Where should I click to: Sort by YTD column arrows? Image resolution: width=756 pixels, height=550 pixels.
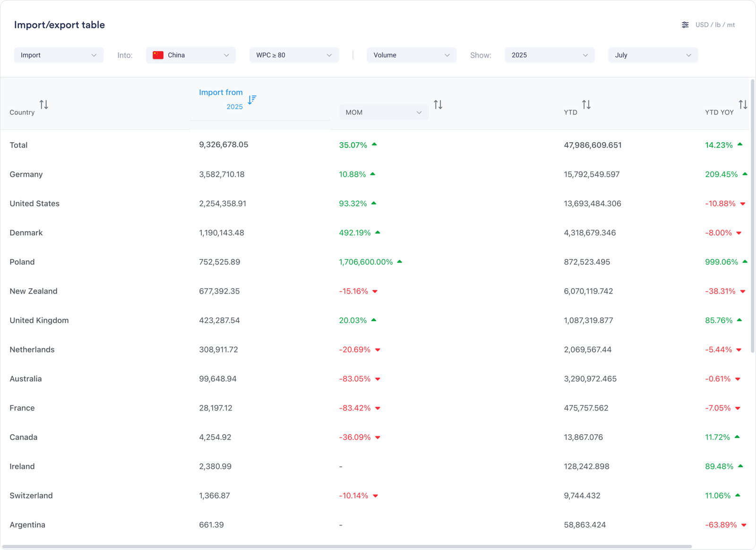(x=586, y=104)
